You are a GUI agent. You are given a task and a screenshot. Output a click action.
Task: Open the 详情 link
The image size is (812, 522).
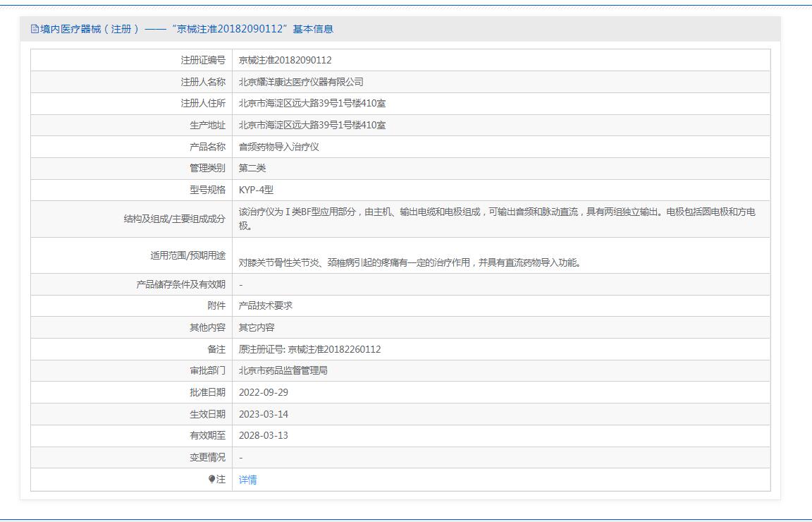[x=247, y=480]
